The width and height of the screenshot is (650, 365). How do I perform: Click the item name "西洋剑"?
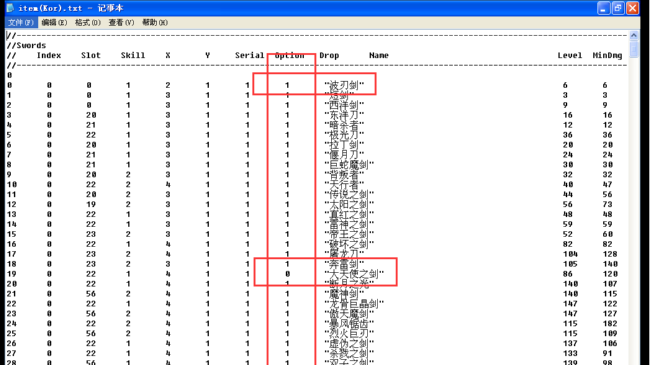344,105
